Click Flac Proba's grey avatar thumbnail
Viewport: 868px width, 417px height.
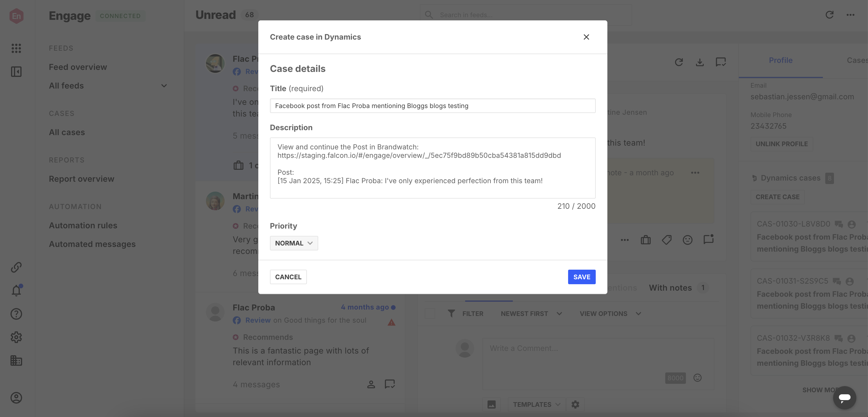(x=215, y=312)
